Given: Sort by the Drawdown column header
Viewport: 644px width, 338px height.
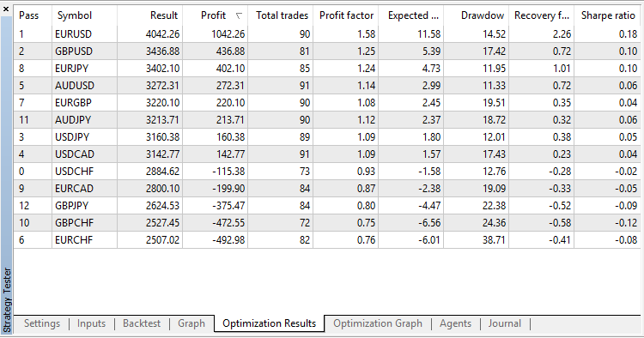Looking at the screenshot, I should (477, 15).
